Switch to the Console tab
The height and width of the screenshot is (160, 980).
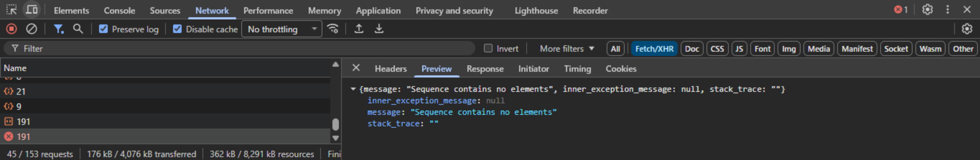(x=120, y=11)
